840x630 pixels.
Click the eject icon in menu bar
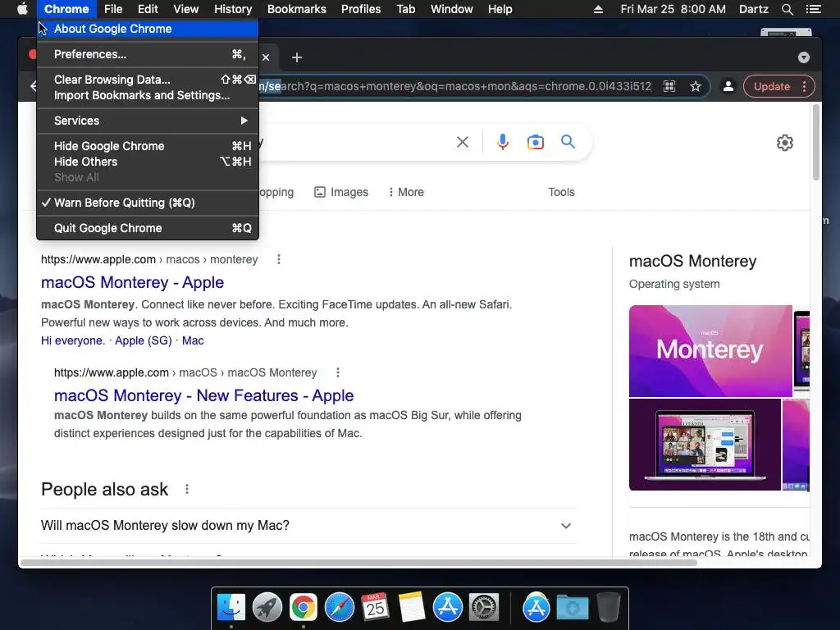(598, 9)
